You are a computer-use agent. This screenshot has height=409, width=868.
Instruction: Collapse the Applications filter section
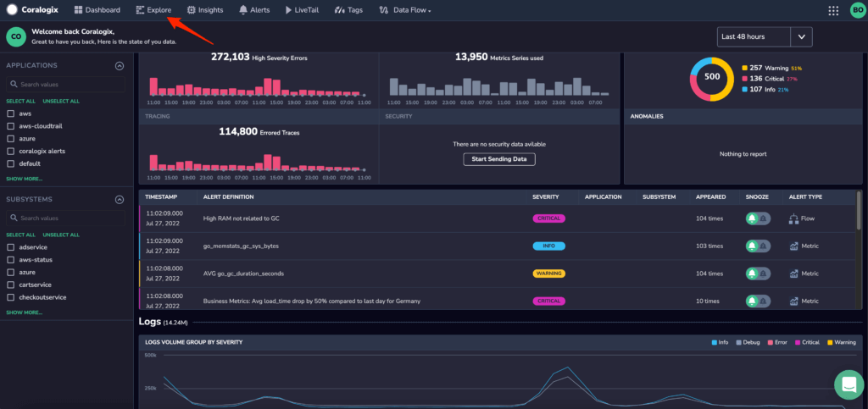point(119,66)
